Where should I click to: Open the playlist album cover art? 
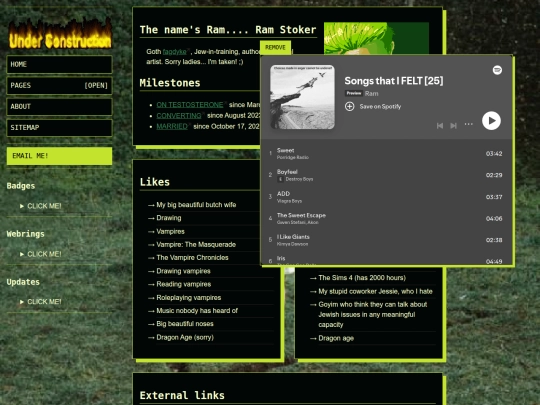tap(302, 97)
